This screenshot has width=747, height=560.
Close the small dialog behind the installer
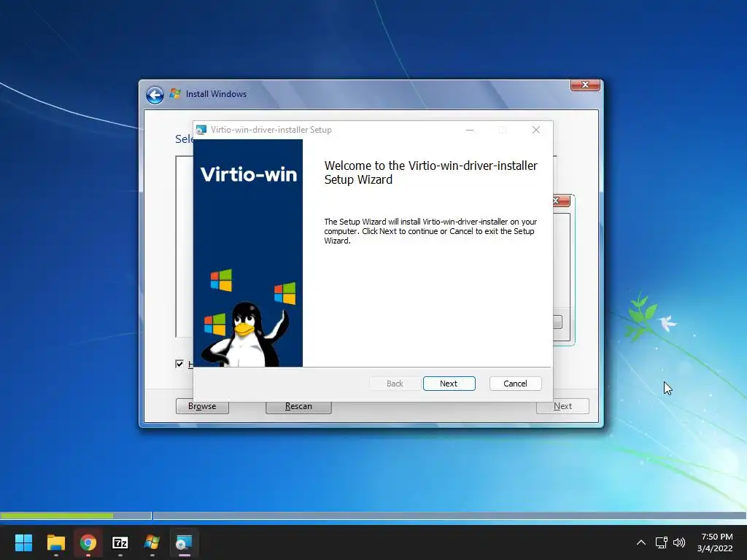560,201
